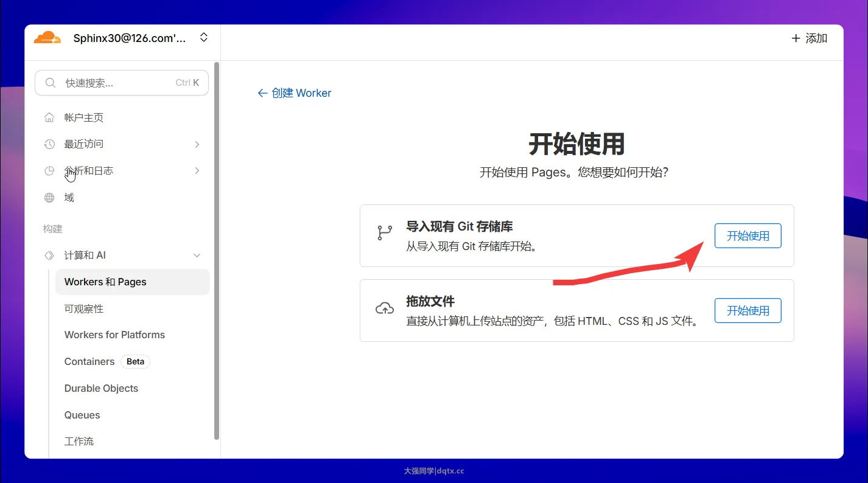Image resolution: width=868 pixels, height=483 pixels.
Task: Click the clock icon beside 最近访问
Action: point(49,144)
